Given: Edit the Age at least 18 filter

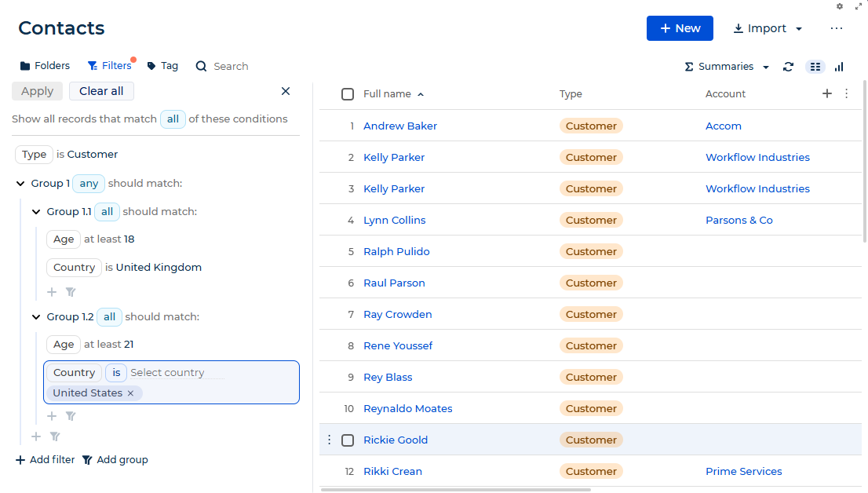Looking at the screenshot, I should coord(64,239).
